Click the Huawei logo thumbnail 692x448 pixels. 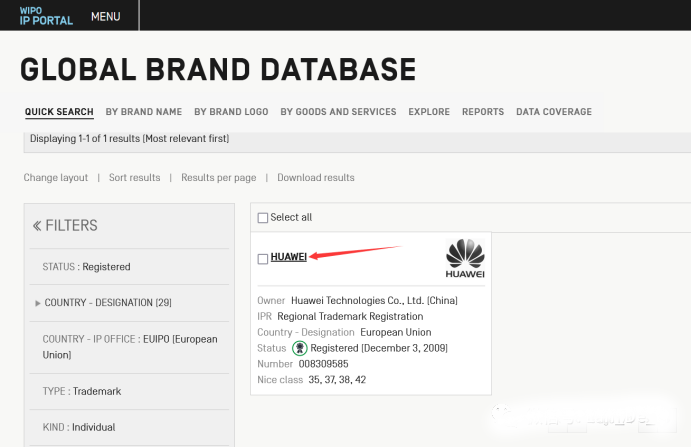tap(465, 259)
